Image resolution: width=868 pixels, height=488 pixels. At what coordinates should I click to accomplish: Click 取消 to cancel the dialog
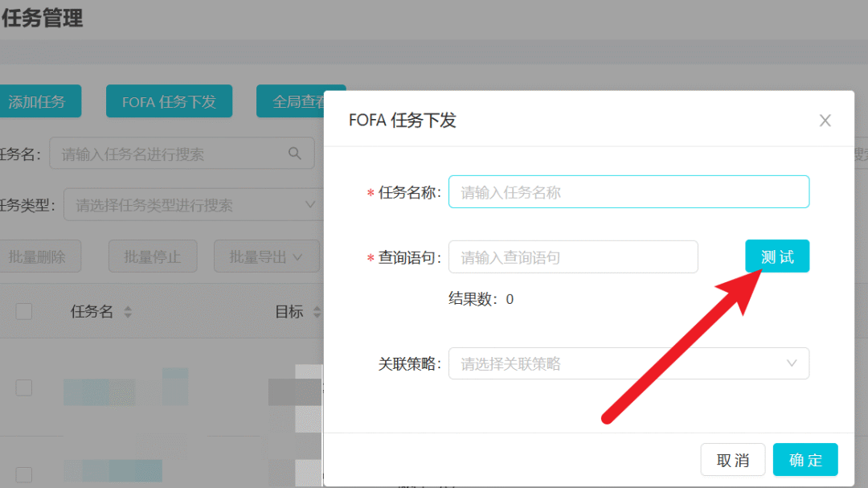tap(732, 460)
